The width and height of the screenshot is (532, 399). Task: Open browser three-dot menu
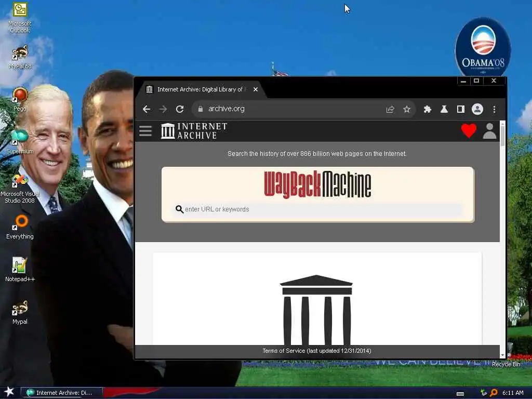(495, 109)
